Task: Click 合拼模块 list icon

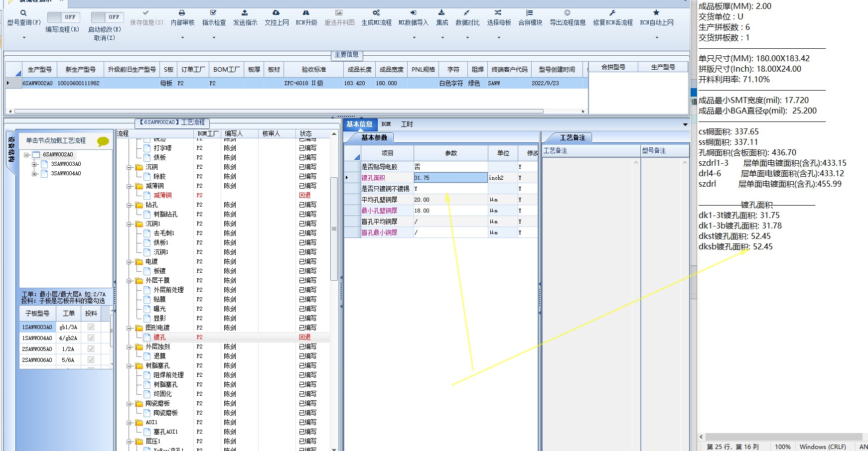Action: 530,12
